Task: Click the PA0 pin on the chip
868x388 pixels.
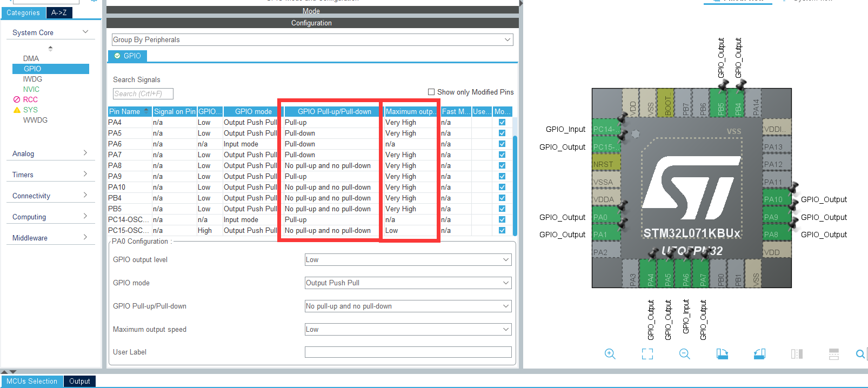Action: [x=606, y=217]
